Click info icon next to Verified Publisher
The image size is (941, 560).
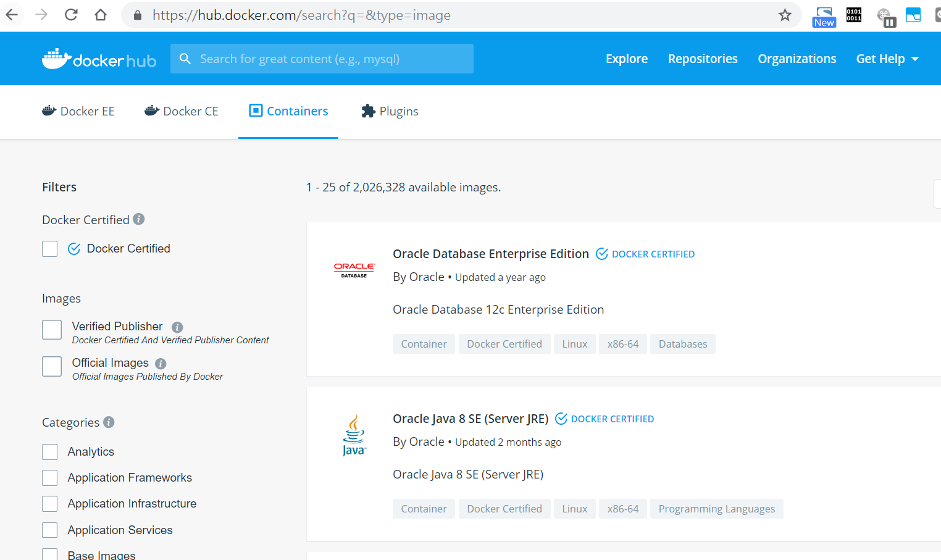click(177, 327)
